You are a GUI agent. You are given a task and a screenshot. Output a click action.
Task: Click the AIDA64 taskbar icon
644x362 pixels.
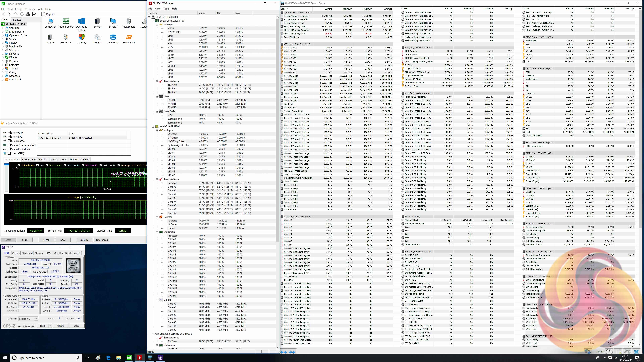point(129,358)
